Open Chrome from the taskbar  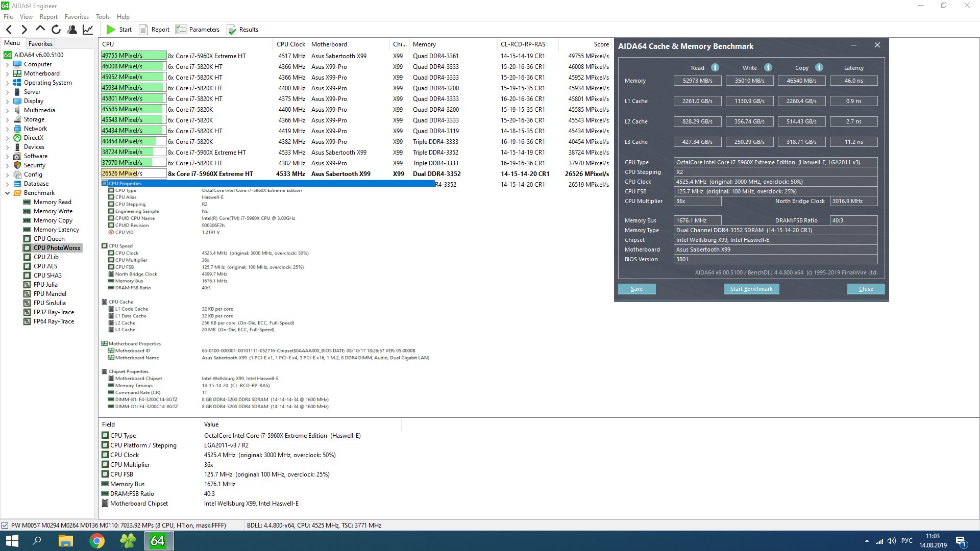point(97,541)
